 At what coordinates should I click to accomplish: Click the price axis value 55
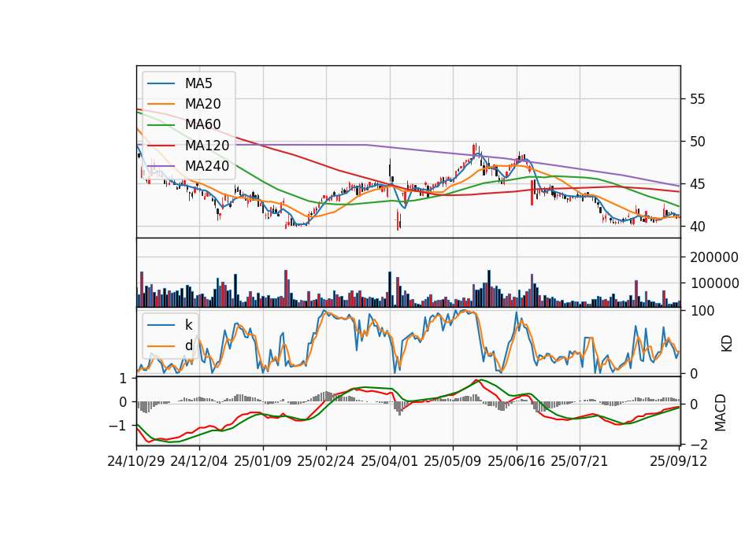698,99
